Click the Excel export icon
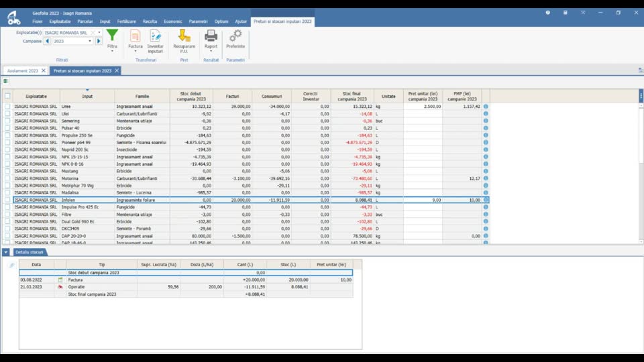The image size is (644, 362). (6, 81)
